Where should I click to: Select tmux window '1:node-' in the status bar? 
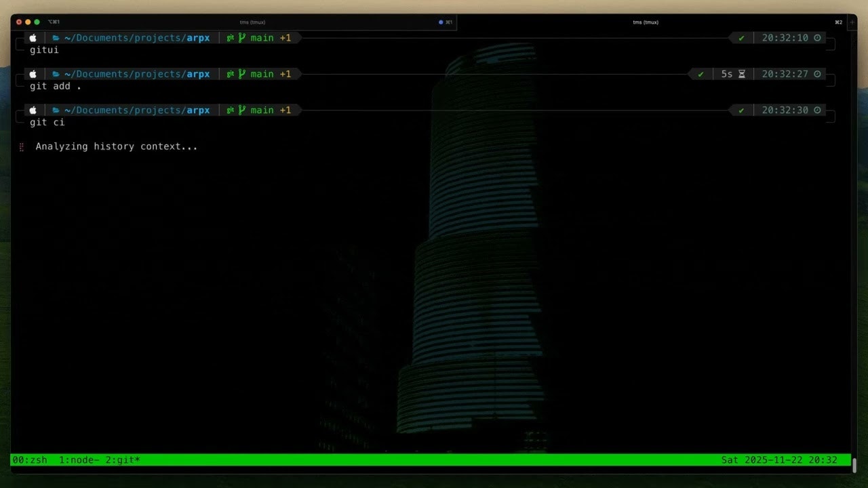[79, 460]
